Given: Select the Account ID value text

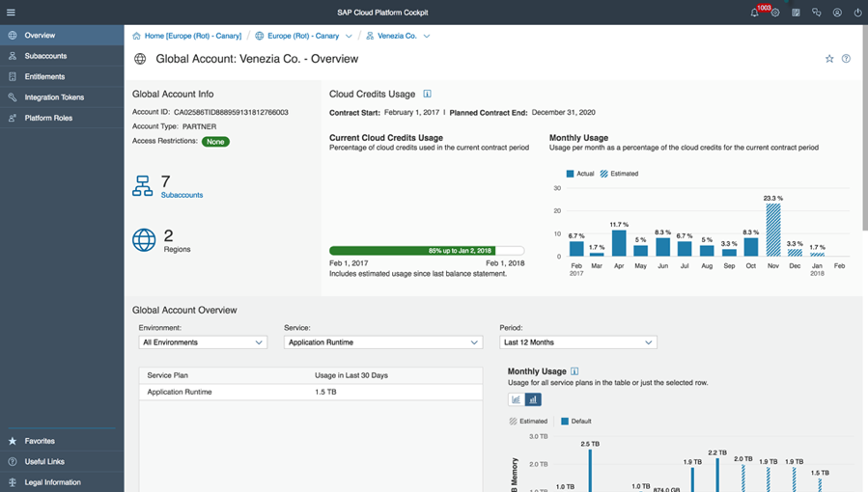Looking at the screenshot, I should 231,112.
